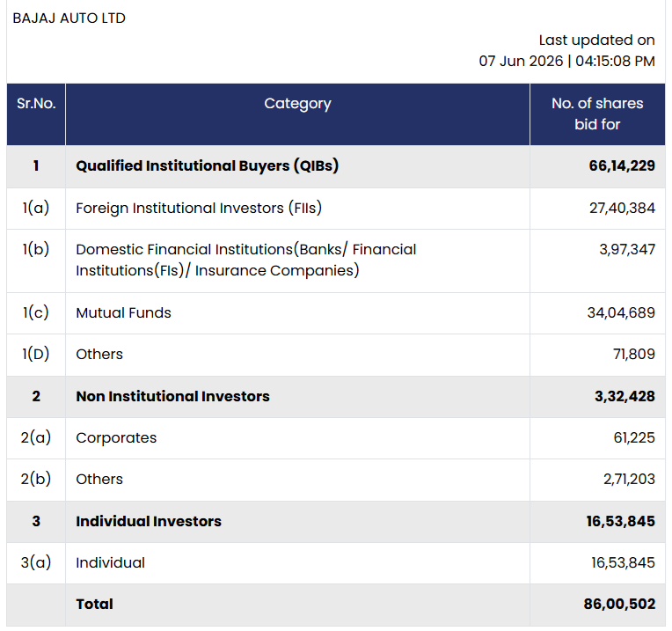Image resolution: width=672 pixels, height=631 pixels.
Task: Click the value 71,809
Action: coord(634,354)
